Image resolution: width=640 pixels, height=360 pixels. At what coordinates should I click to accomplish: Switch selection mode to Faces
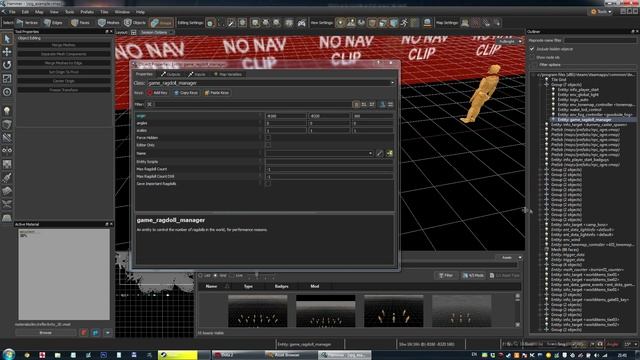point(80,23)
